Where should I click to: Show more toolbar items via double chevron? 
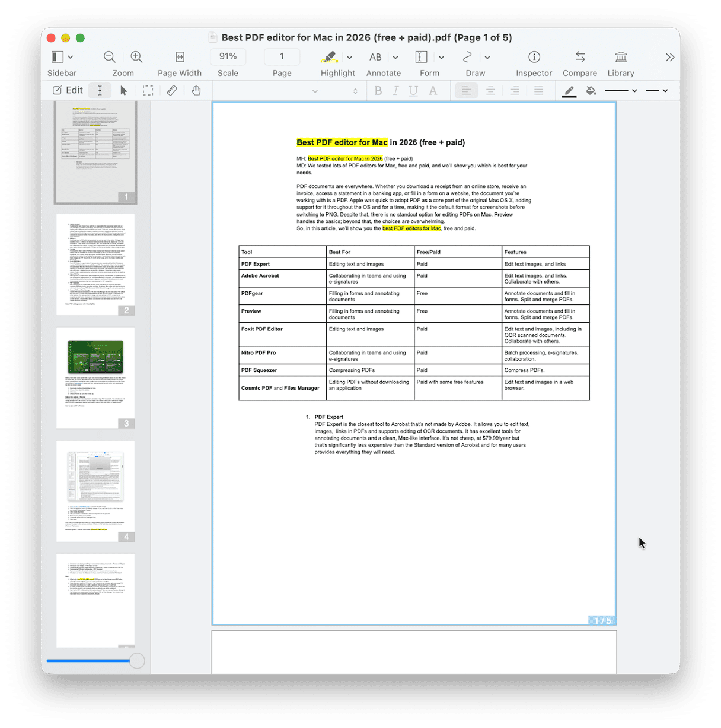tap(670, 58)
